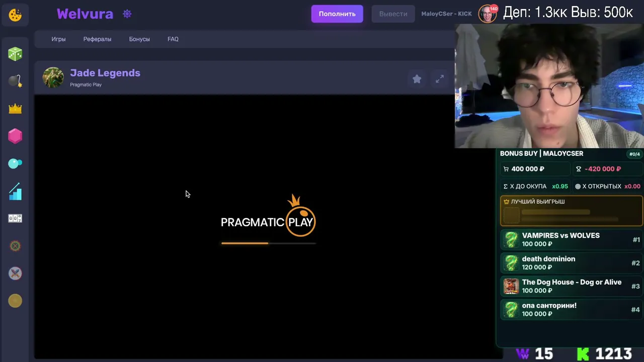Open the roulette wheel game icon

15,246
